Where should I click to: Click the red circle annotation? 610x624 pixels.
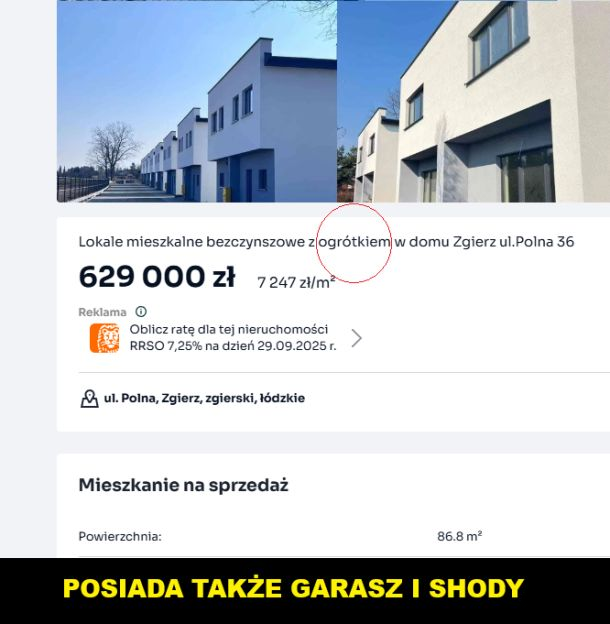pos(354,243)
